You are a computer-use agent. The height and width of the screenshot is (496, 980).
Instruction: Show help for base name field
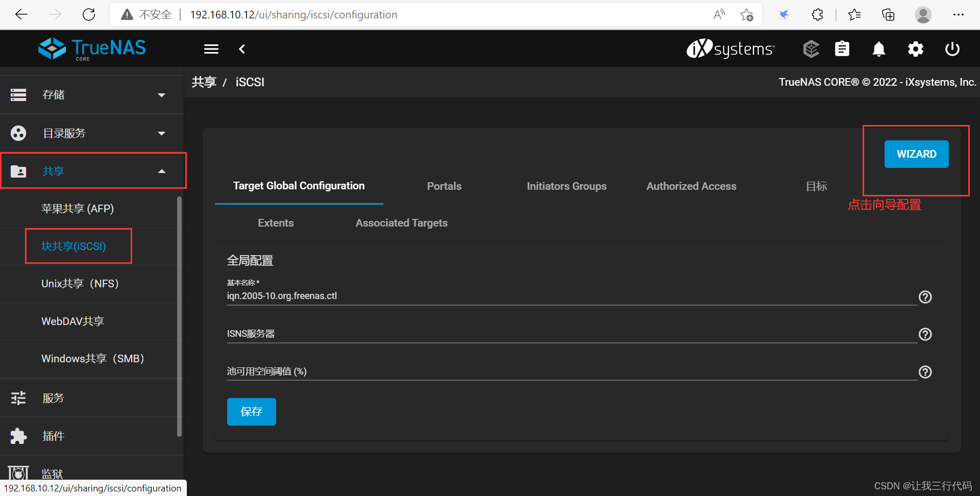pyautogui.click(x=925, y=297)
